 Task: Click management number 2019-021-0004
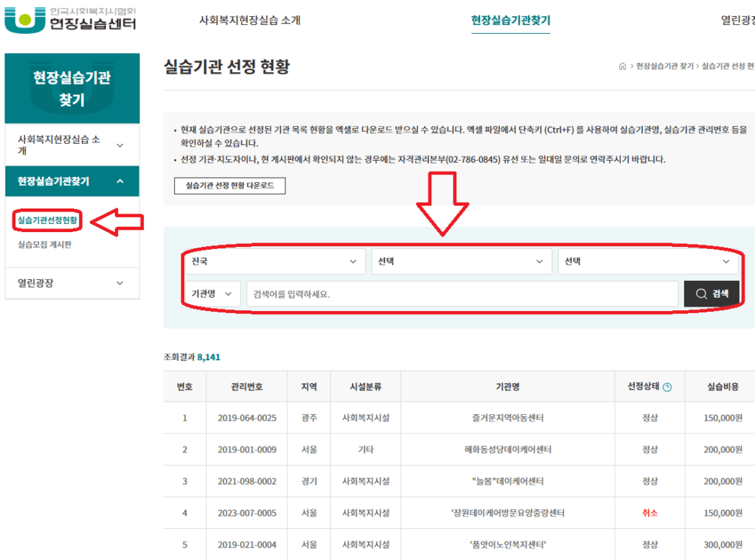(247, 545)
